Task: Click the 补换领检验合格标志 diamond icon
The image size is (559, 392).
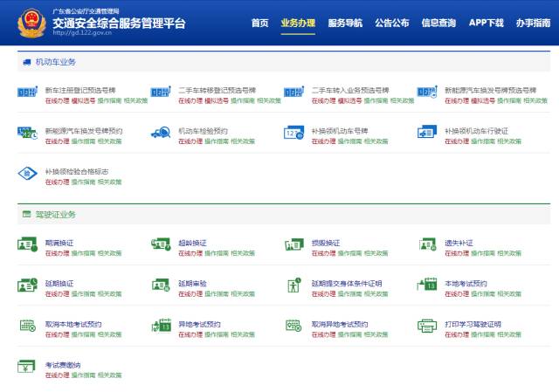Action: tap(27, 175)
